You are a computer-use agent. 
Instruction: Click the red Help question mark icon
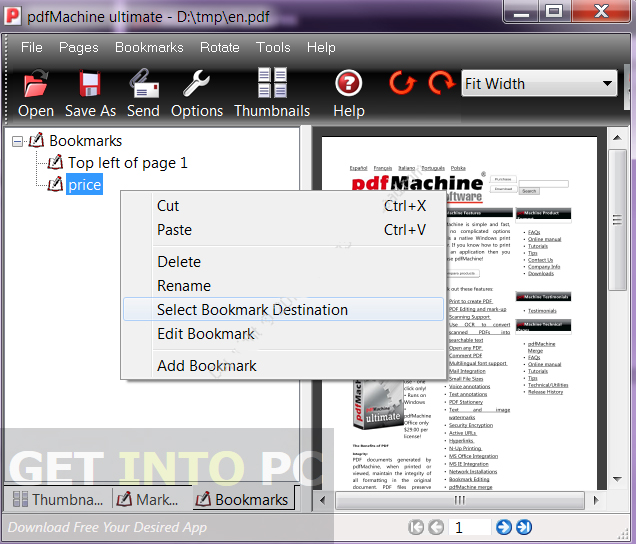point(348,83)
